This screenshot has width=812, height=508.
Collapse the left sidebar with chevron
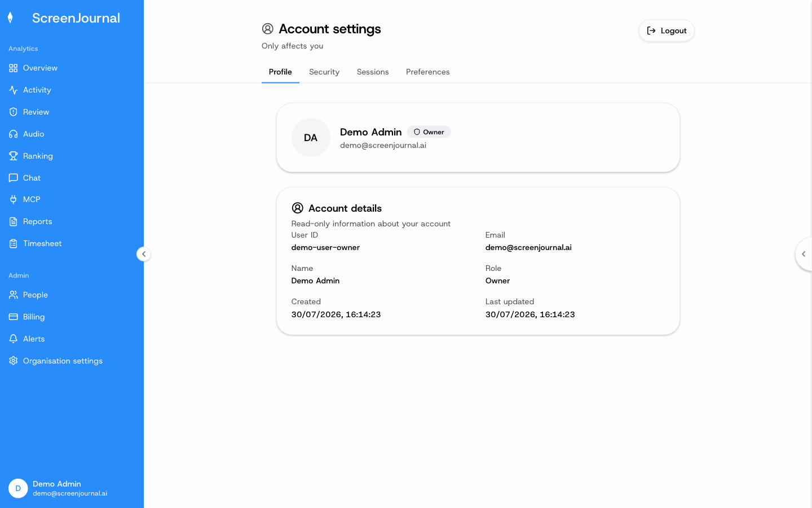144,254
